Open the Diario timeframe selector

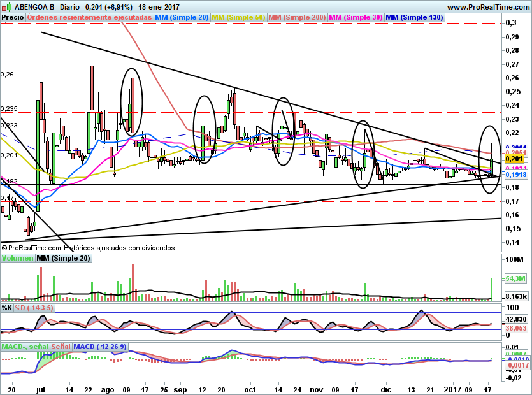point(71,6)
